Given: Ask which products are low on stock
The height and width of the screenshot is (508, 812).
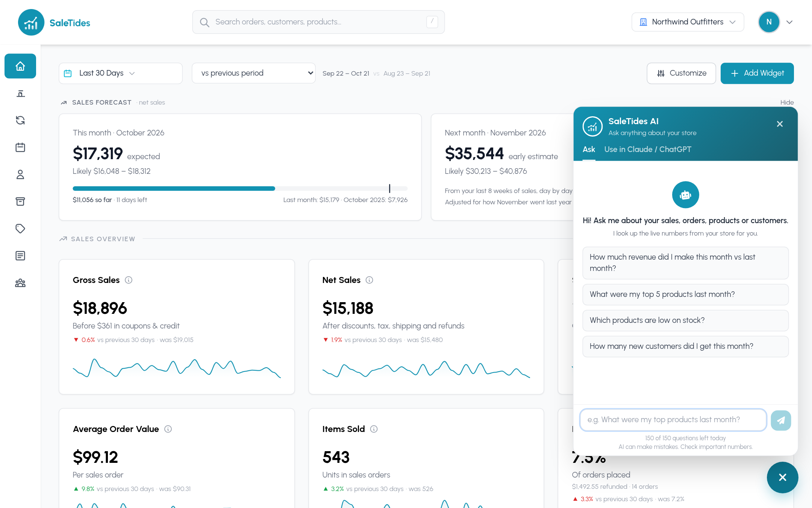Looking at the screenshot, I should pos(685,320).
